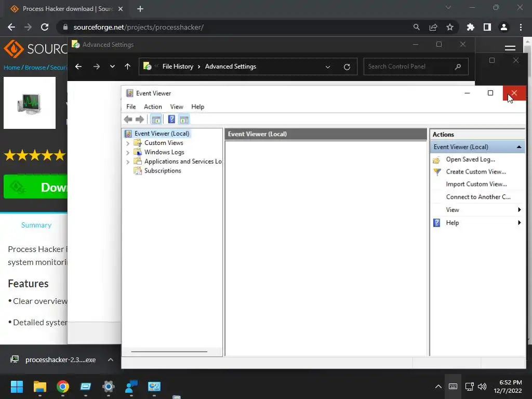Expand Windows Logs tree node
This screenshot has height=399, width=532.
pyautogui.click(x=128, y=153)
